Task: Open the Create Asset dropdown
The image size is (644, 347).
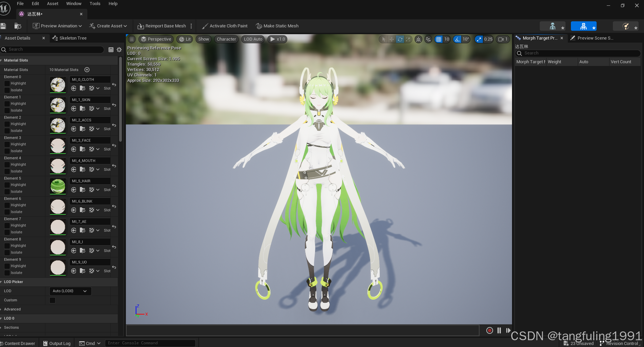Action: [x=108, y=26]
